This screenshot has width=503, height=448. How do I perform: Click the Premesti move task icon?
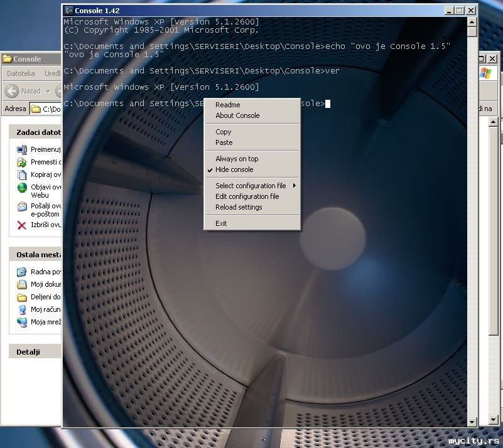click(22, 162)
